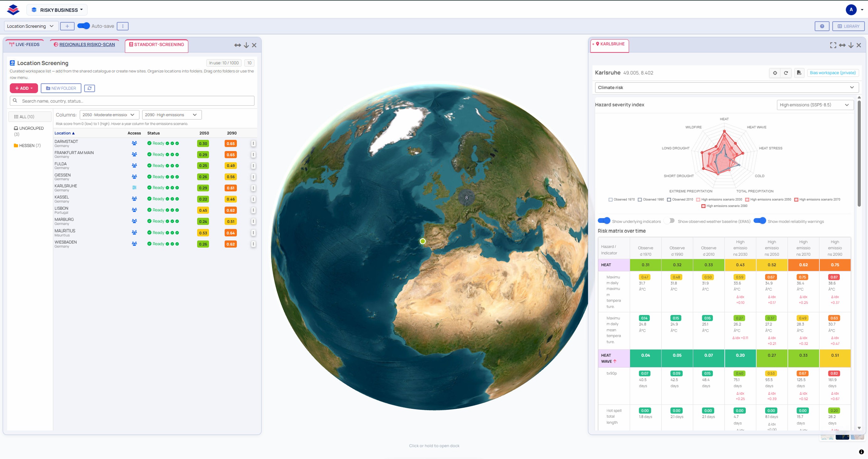Open the user avatar menu
Viewport: 868px width, 459px height.
coord(851,10)
